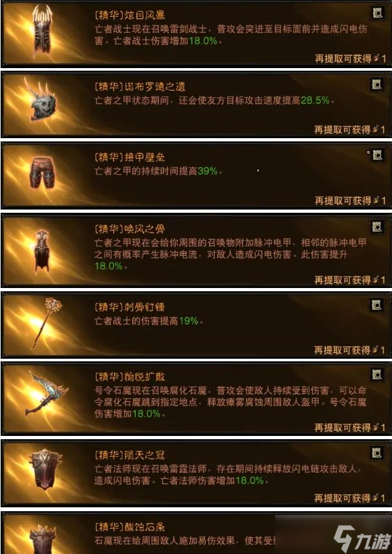
Task: Select the 接甲壁垒 pants thumbnail
Action: point(42,173)
